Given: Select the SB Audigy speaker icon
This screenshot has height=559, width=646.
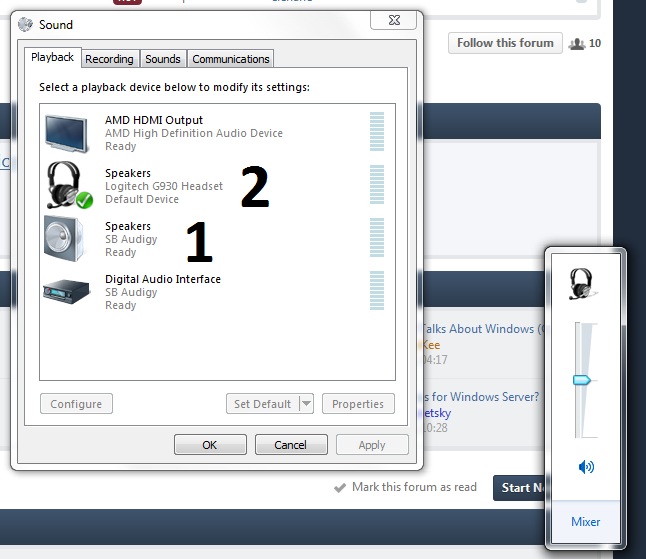Looking at the screenshot, I should point(64,238).
